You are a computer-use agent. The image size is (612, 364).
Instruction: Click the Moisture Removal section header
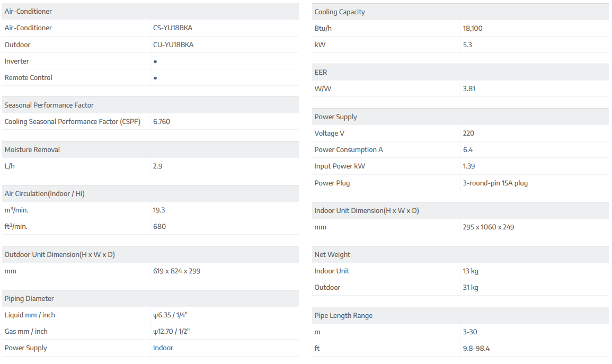32,149
